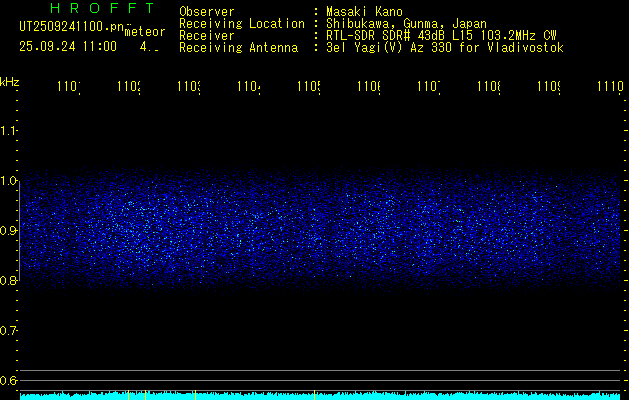Screen dimensions: 629x400
Task: Click the Receiving Antenna field label
Action: click(x=238, y=47)
